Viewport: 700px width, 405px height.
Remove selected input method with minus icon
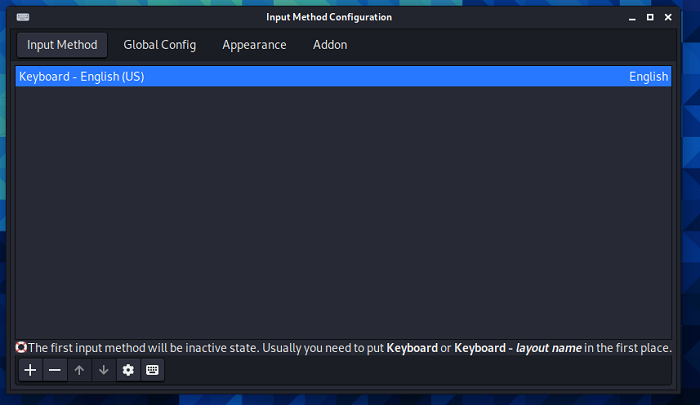click(x=55, y=370)
